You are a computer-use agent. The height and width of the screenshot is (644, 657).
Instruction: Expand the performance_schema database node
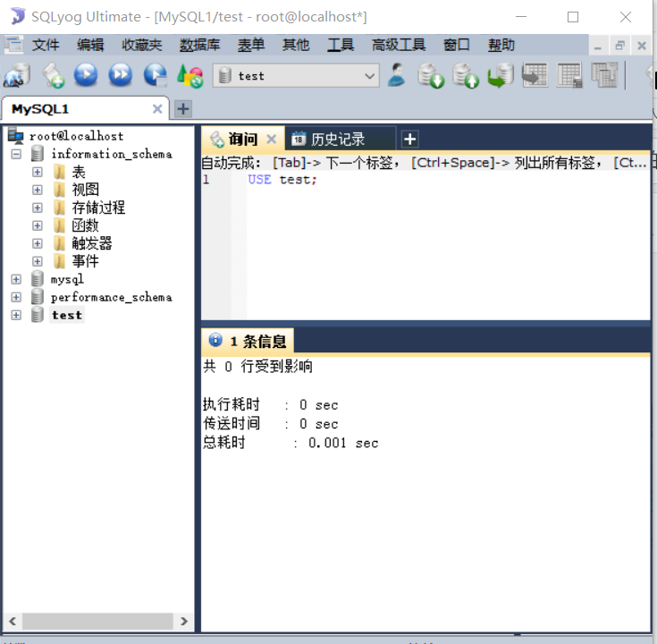(16, 297)
